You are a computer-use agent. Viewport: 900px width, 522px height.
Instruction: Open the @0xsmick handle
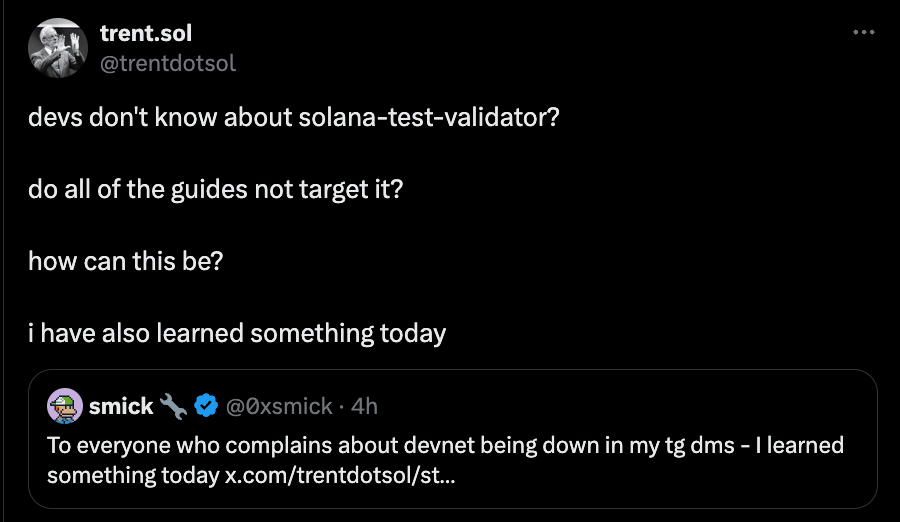[x=279, y=406]
